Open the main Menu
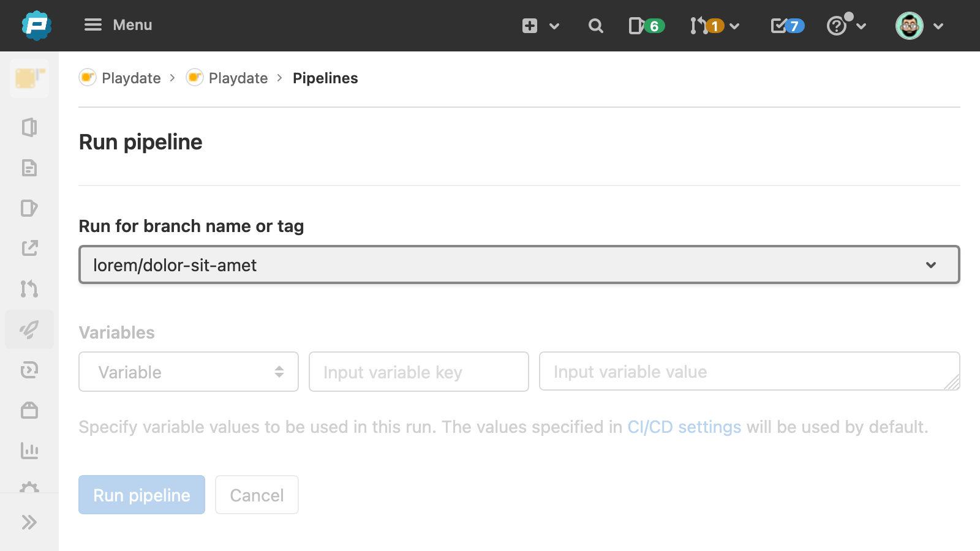Screen dimensions: 980x551 [118, 25]
